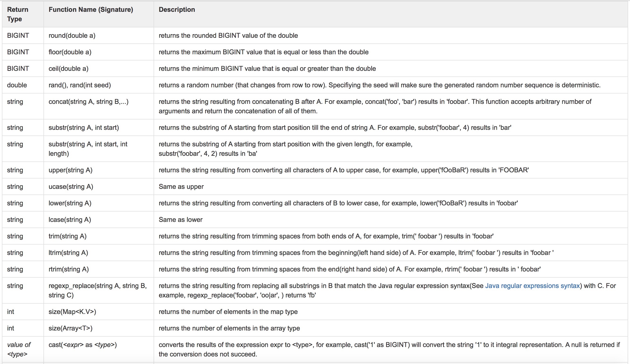Screen dimensions: 630x364
Task: Open the Java regular expressions syntax link
Action: [x=532, y=286]
